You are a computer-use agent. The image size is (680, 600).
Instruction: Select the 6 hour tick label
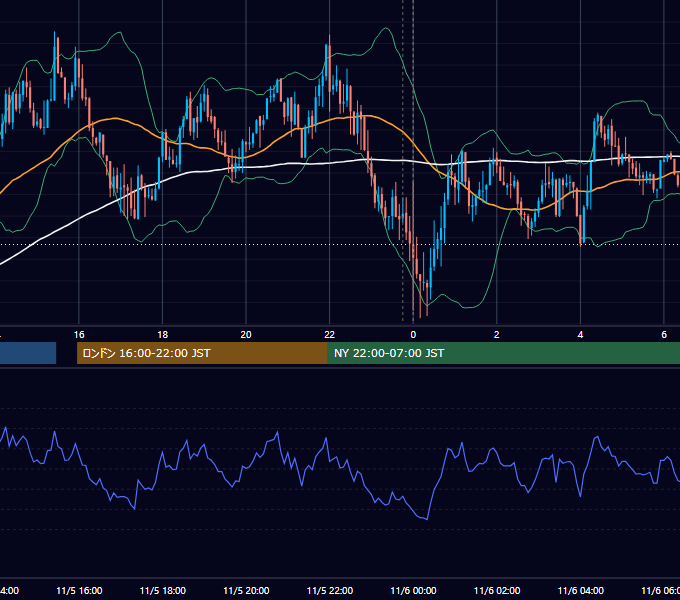[664, 334]
